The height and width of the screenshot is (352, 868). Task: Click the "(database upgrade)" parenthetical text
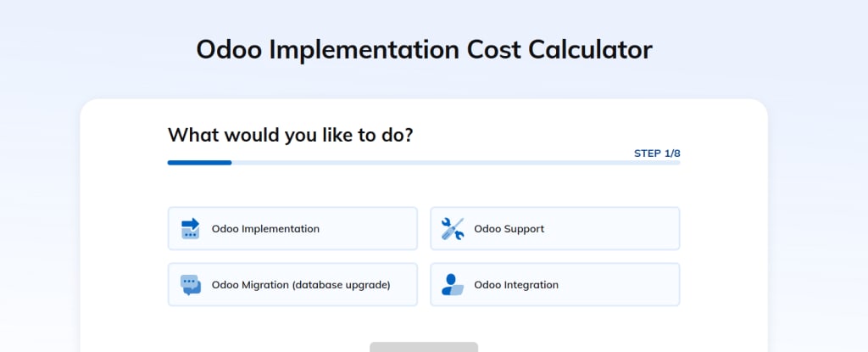342,285
